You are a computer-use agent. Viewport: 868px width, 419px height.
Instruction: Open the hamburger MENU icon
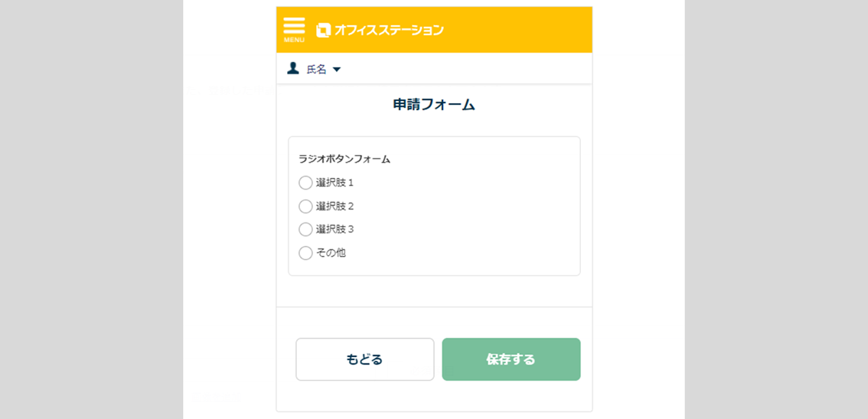tap(294, 25)
